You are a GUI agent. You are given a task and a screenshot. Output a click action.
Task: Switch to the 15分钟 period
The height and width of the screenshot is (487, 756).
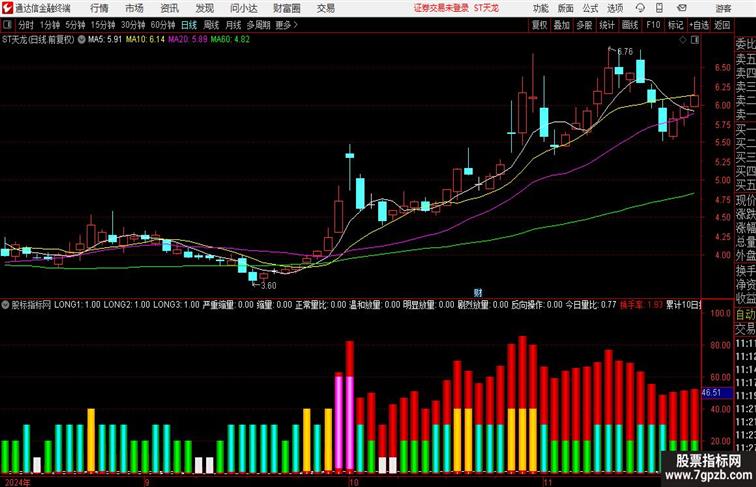coord(103,25)
